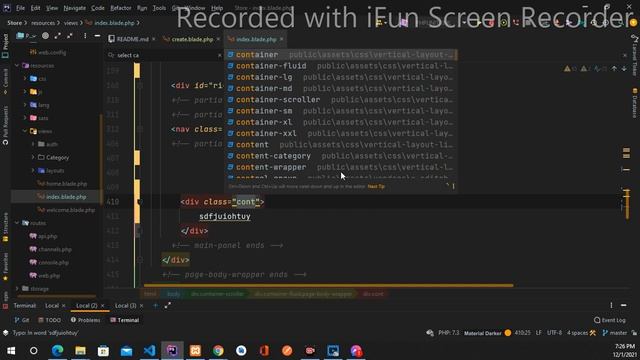Image resolution: width=640 pixels, height=360 pixels.
Task: Click the select opened file target icon
Action: (45, 36)
